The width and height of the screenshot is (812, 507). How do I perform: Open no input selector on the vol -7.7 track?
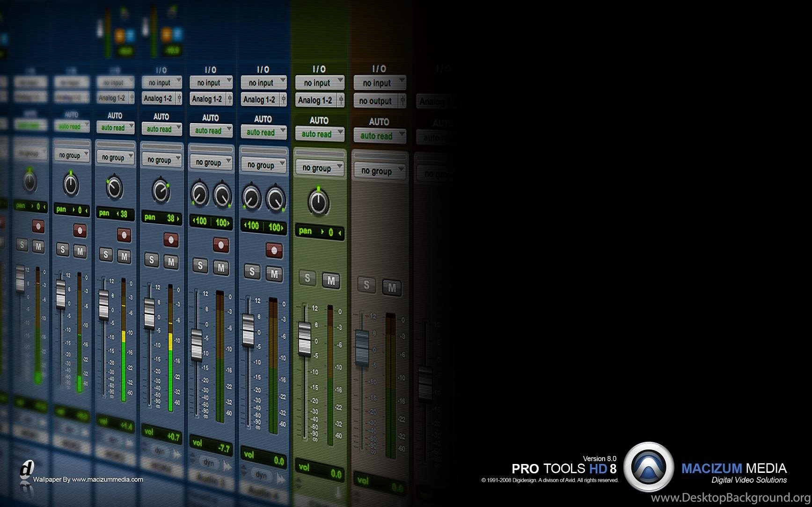[x=211, y=83]
